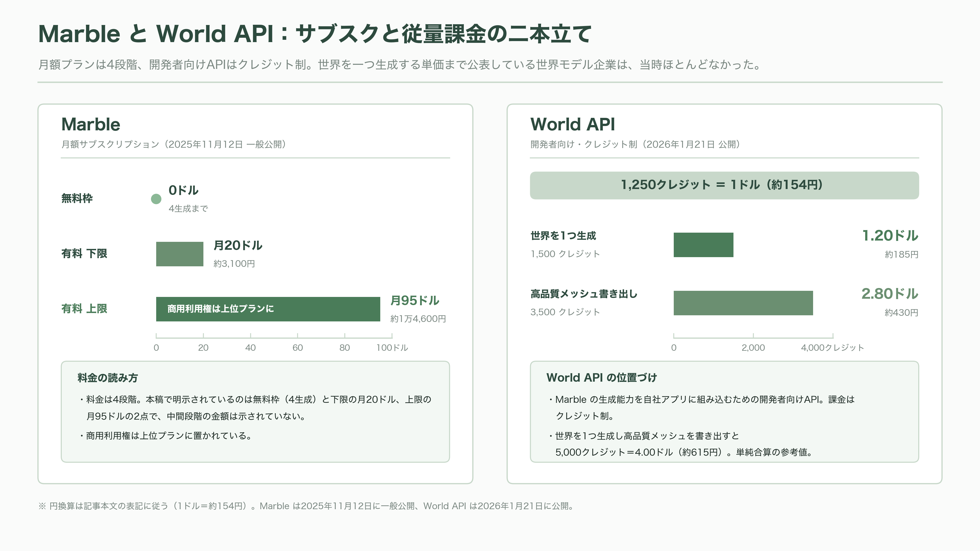This screenshot has height=551, width=980.
Task: Select the line with 5,000クレジット＝4.00ドル
Action: tap(684, 452)
